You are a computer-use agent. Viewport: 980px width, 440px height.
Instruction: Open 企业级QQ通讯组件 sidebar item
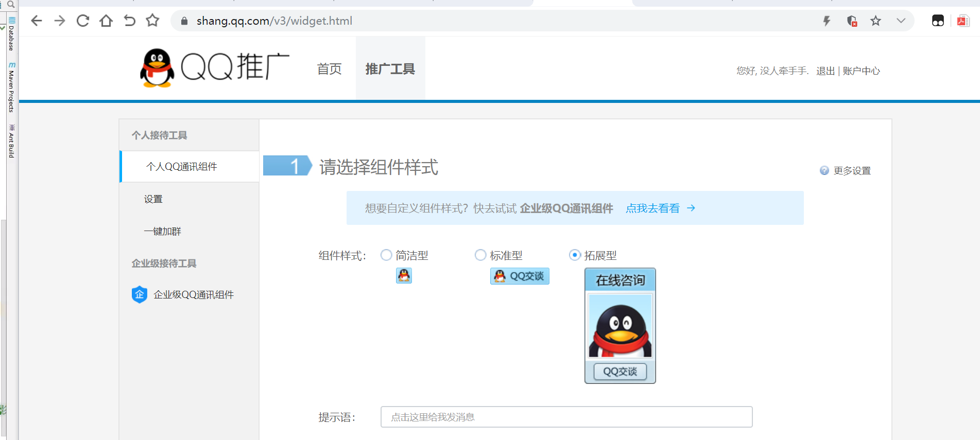tap(194, 295)
